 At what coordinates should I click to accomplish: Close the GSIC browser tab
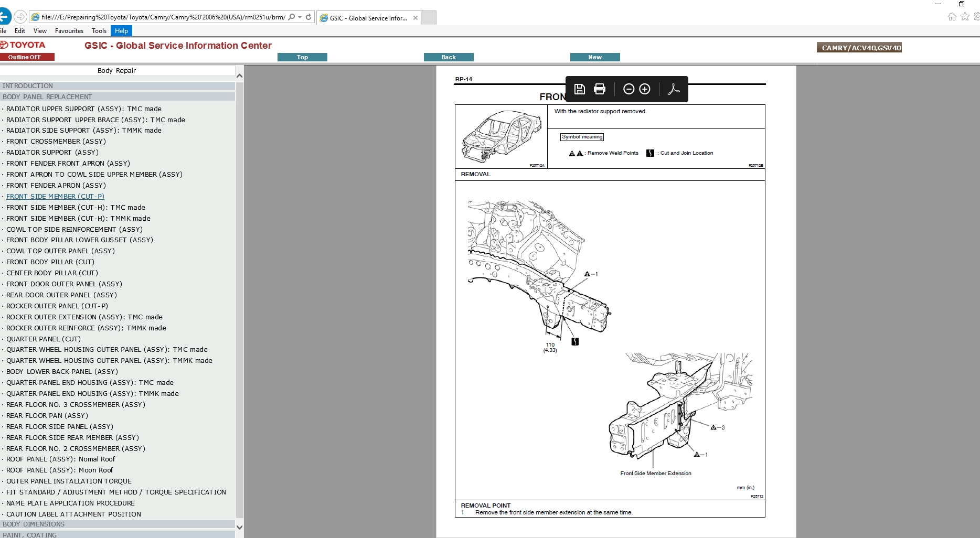point(416,18)
